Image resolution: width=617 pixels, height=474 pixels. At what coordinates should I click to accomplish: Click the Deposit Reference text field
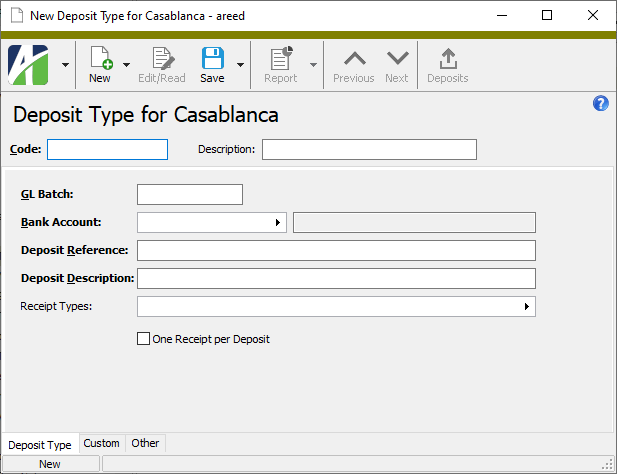(x=336, y=250)
